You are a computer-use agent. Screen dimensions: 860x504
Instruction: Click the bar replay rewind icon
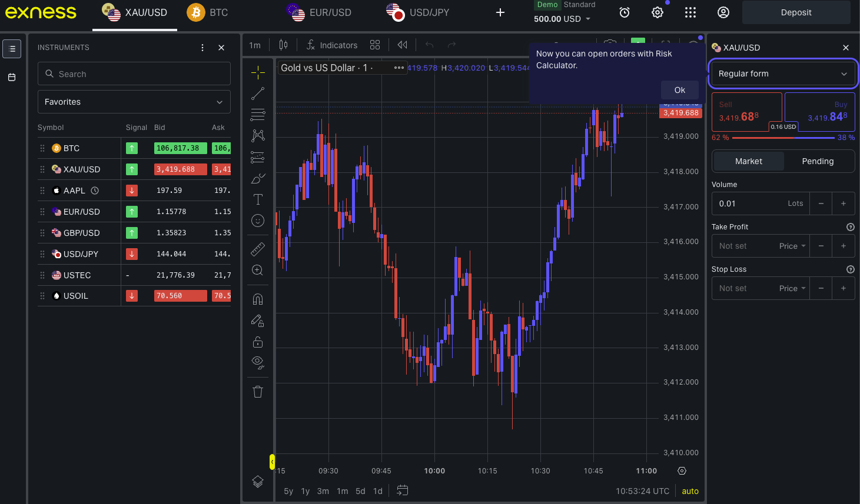point(403,45)
